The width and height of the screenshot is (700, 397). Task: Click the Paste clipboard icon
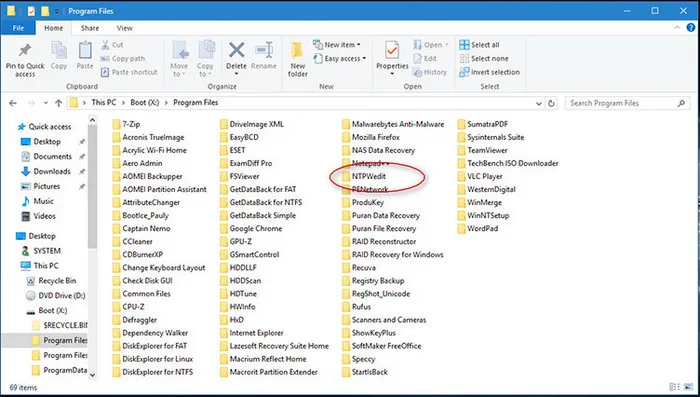tap(85, 50)
